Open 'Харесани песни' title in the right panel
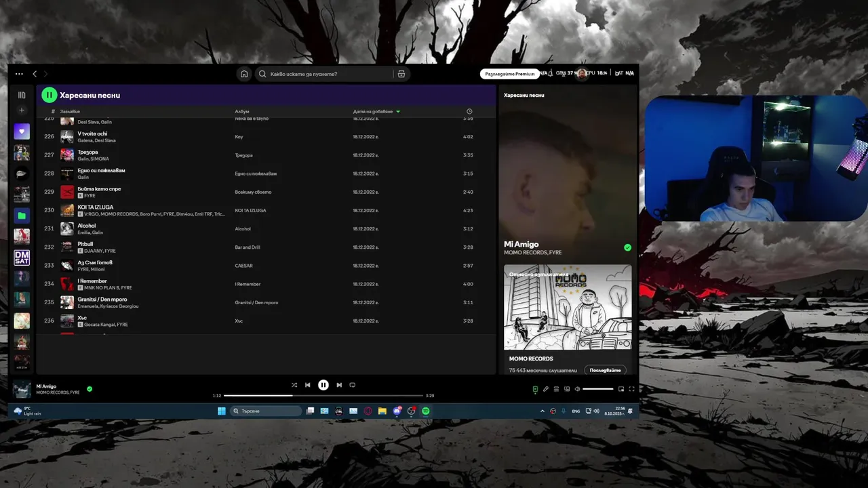 coord(524,95)
